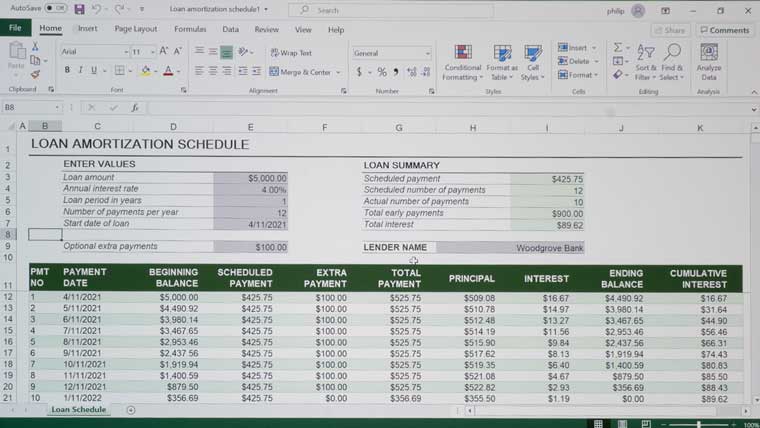The image size is (760, 428).
Task: Click the Insert Function fx icon
Action: [133, 107]
